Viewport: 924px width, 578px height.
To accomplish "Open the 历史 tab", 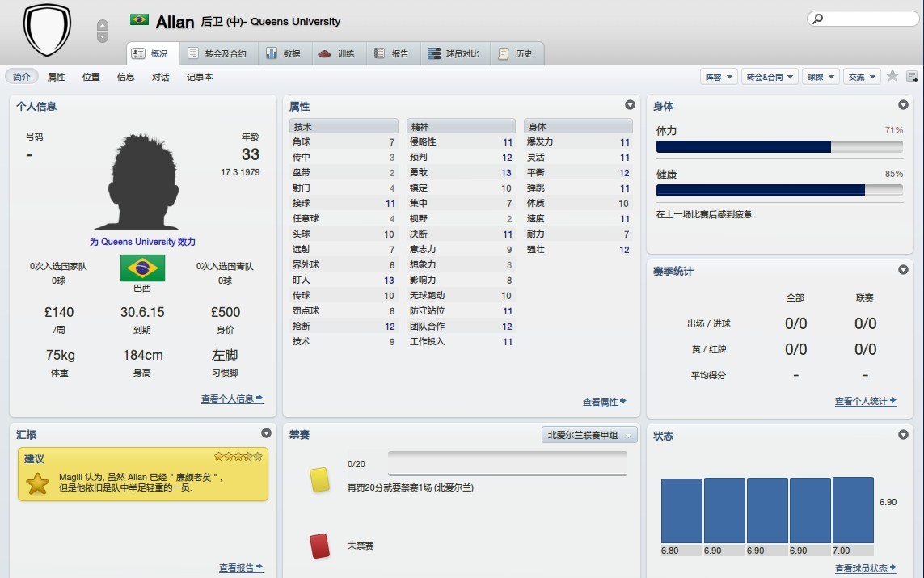I will tap(517, 53).
